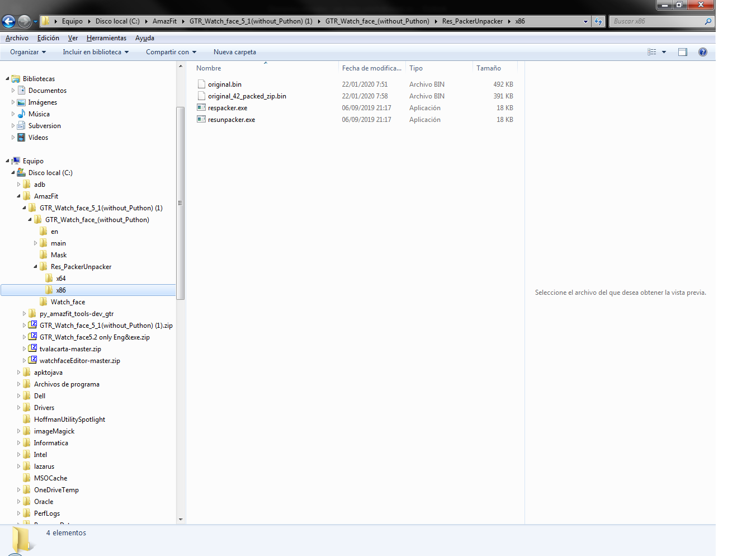Click the x64 folder icon in tree

[49, 278]
